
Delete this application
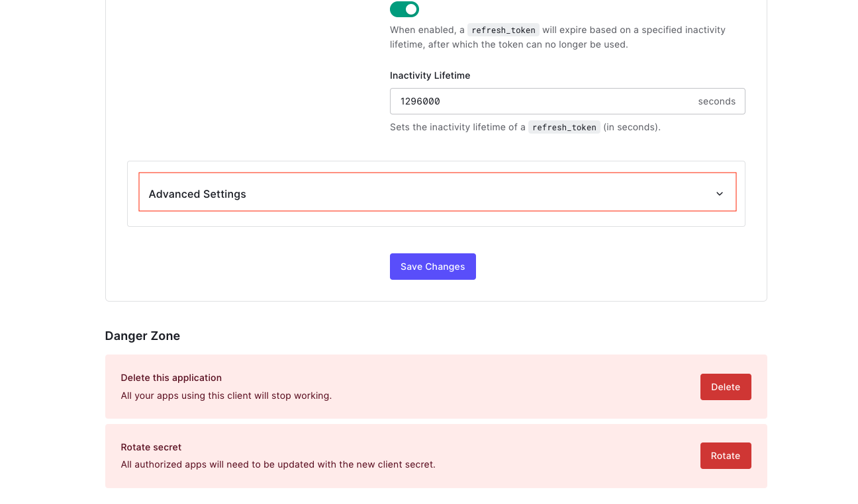click(x=726, y=387)
